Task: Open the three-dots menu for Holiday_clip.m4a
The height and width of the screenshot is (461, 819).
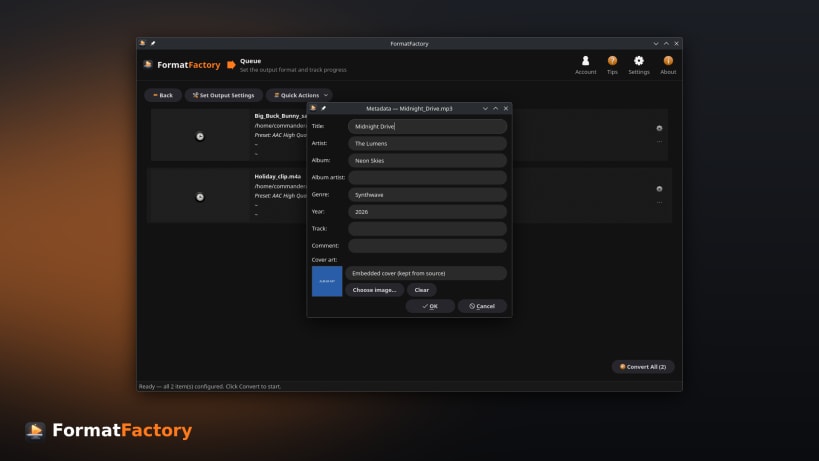Action: pyautogui.click(x=659, y=202)
